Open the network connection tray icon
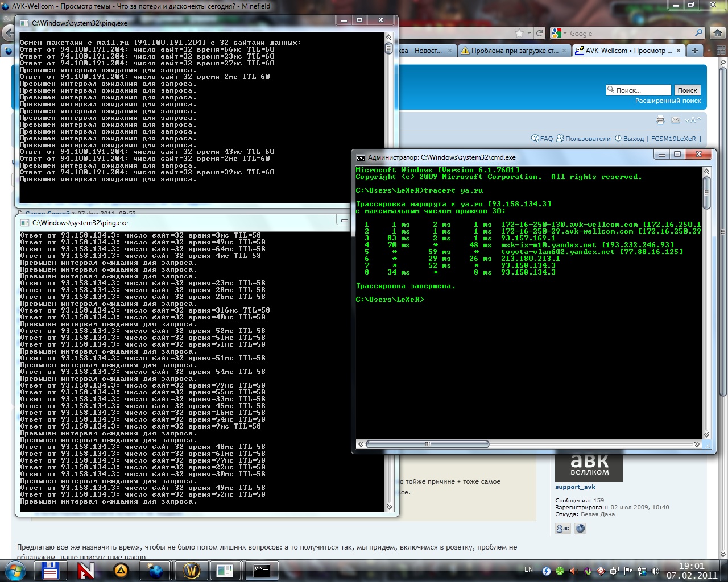This screenshot has width=728, height=582. (642, 571)
